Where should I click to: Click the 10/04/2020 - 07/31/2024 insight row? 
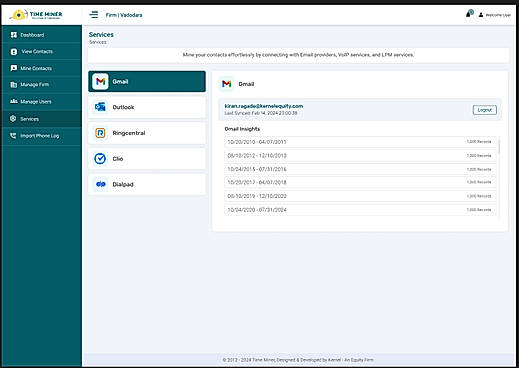[x=360, y=210]
